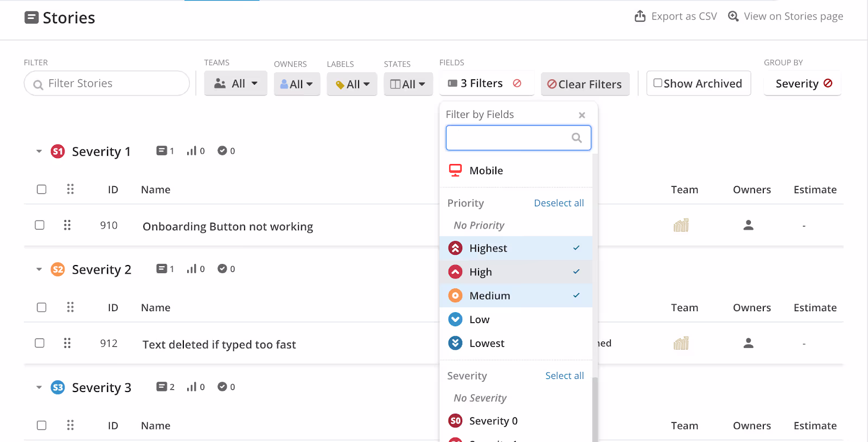The height and width of the screenshot is (442, 868).
Task: Open the Owners All dropdown
Action: click(297, 84)
